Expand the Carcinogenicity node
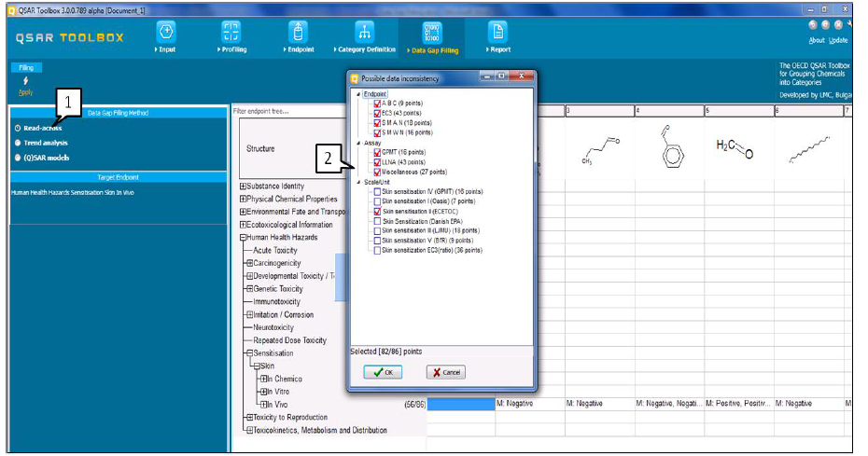 tap(249, 263)
